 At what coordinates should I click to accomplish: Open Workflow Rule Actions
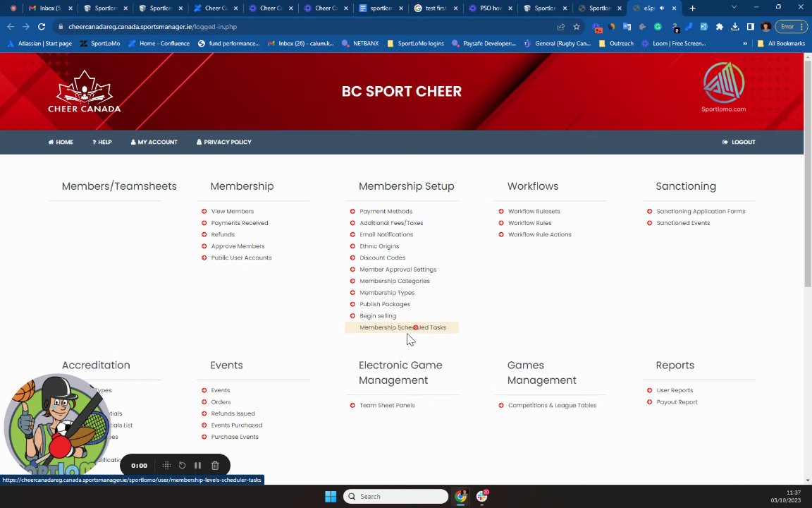coord(540,234)
